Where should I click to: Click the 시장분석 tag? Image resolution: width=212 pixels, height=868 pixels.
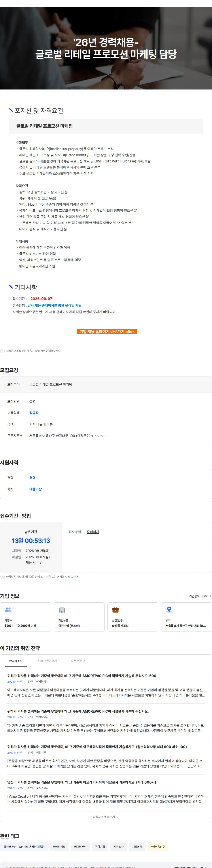pos(137,846)
